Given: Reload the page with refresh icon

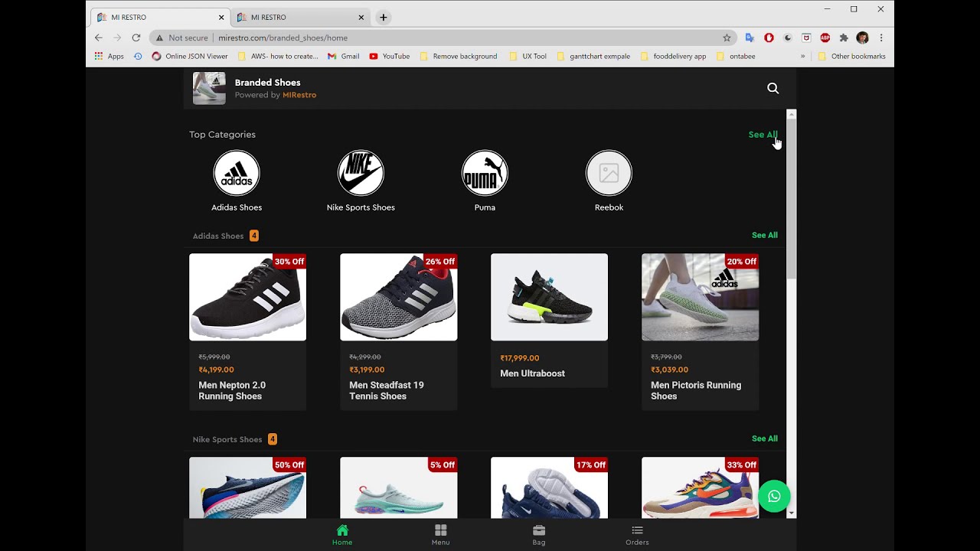Looking at the screenshot, I should pyautogui.click(x=136, y=37).
